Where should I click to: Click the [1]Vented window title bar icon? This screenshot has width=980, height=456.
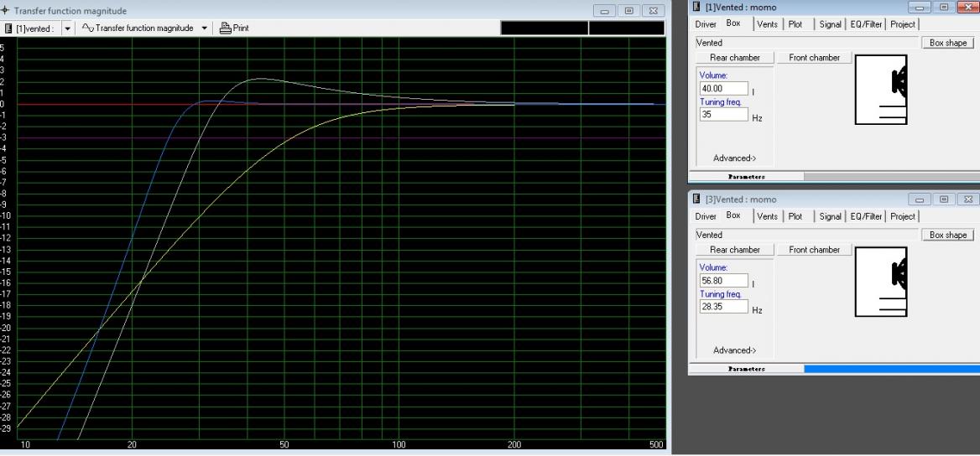696,8
